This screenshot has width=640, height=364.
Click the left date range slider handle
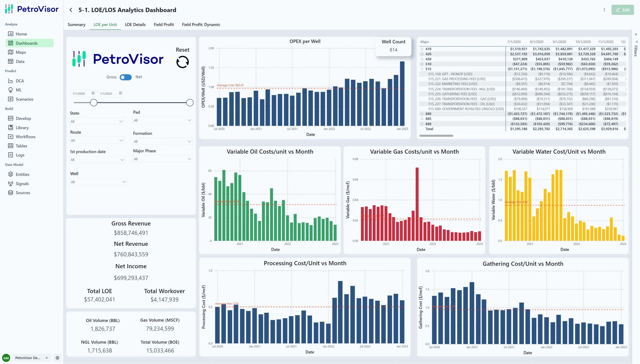tap(94, 103)
